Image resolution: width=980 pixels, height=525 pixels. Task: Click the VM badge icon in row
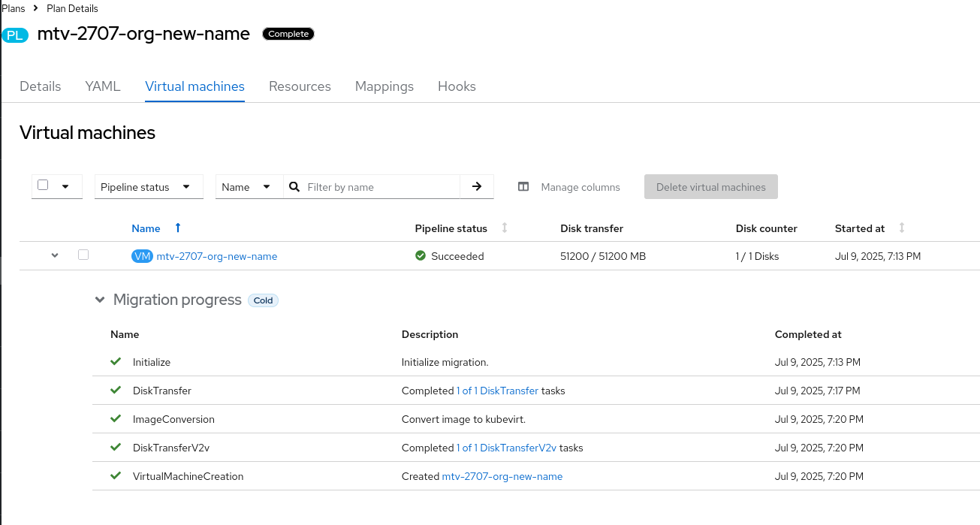[x=142, y=256]
